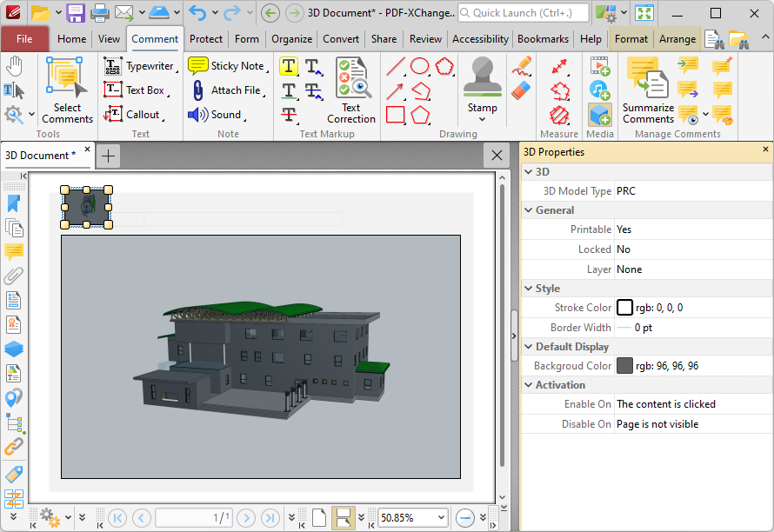Choose the Polygon drawing tool
The width and height of the screenshot is (774, 532).
420,115
